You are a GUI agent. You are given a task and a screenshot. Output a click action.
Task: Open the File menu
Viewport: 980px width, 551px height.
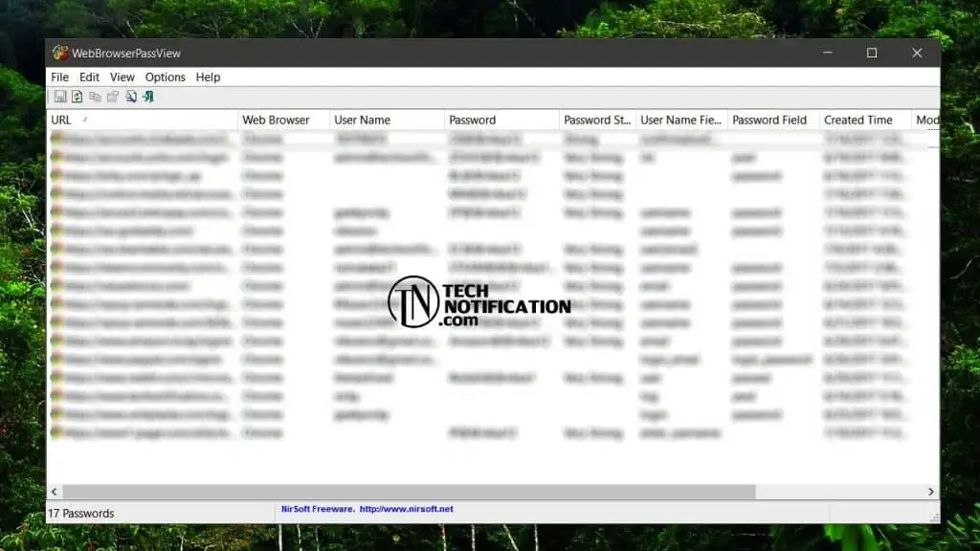click(60, 77)
